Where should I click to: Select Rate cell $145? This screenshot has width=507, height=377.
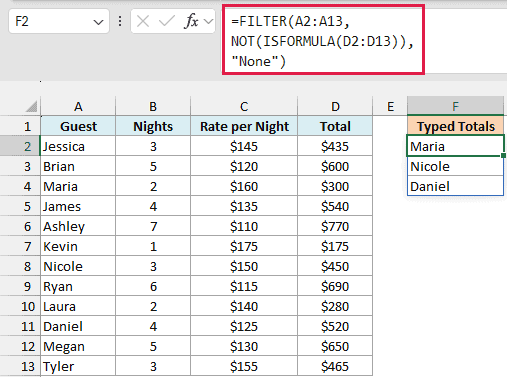244,146
